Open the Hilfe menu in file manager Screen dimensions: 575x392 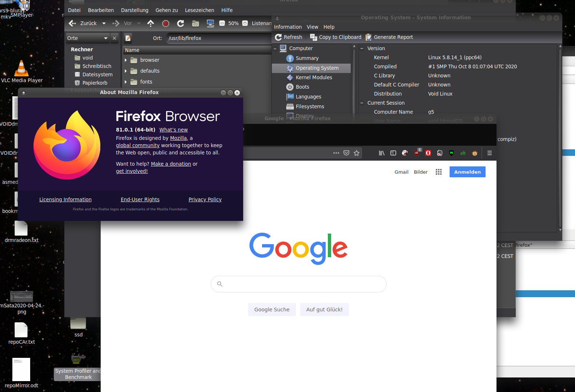pos(227,10)
